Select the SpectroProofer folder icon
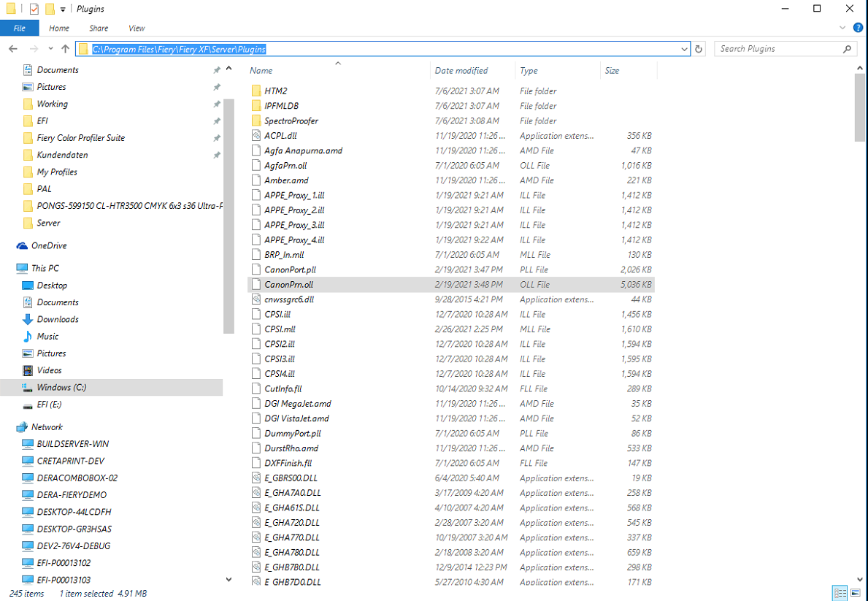This screenshot has height=601, width=868. pos(256,120)
